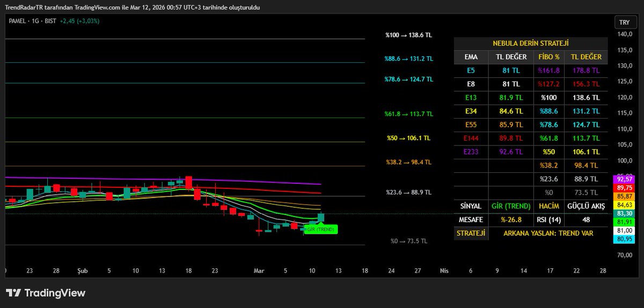Open the TRY currency selector
This screenshot has height=308, width=644.
pos(625,23)
